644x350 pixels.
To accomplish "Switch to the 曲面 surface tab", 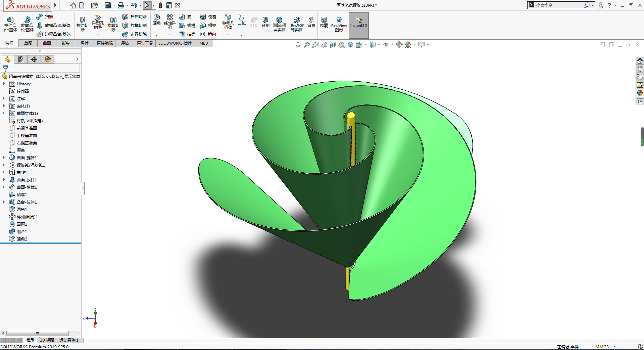I will (47, 43).
